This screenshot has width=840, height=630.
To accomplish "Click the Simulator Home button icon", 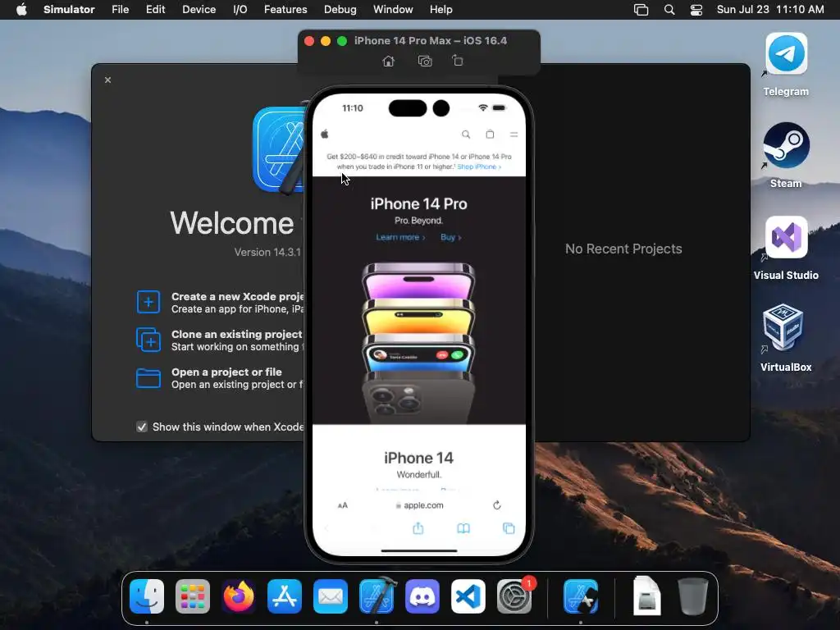I will tap(388, 61).
